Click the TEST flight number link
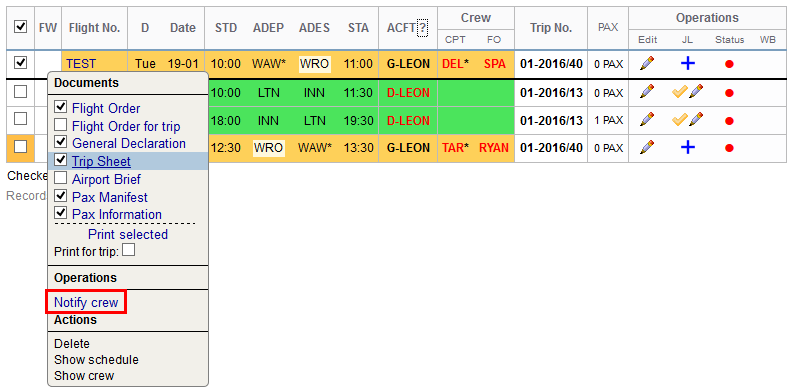The image size is (793, 392). (81, 64)
